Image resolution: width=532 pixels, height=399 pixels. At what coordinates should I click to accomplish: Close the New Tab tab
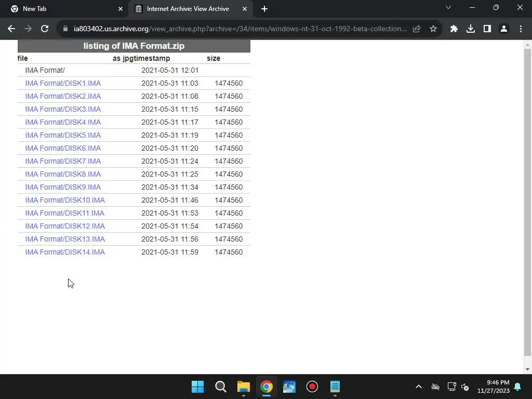(121, 9)
